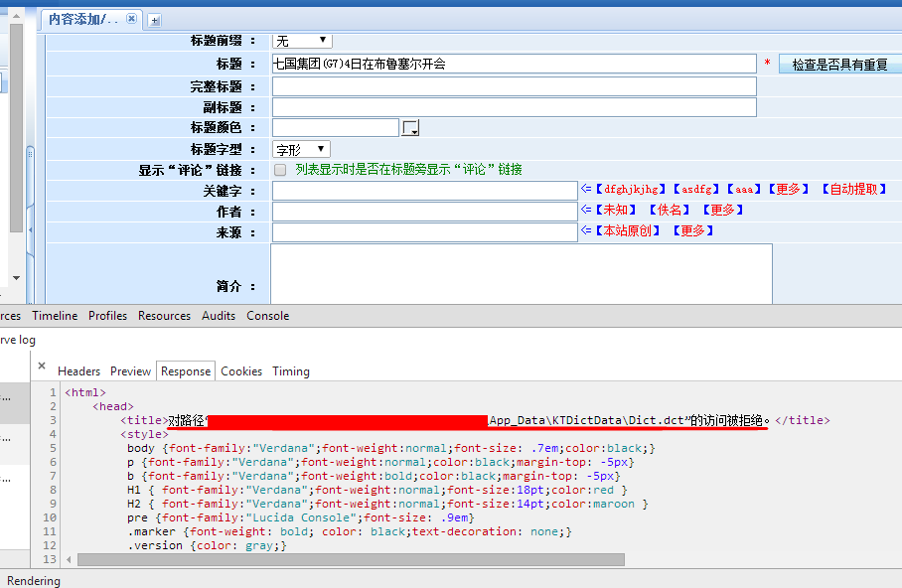Select the Timeline panel in DevTools
Screen dimensions: 902x588
pyautogui.click(x=55, y=316)
